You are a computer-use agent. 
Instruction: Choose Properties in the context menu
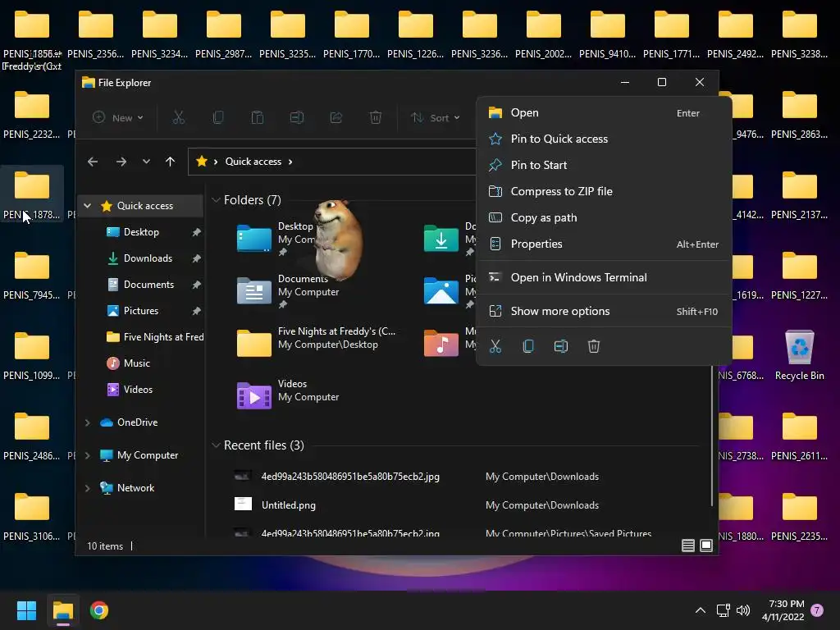(x=604, y=244)
